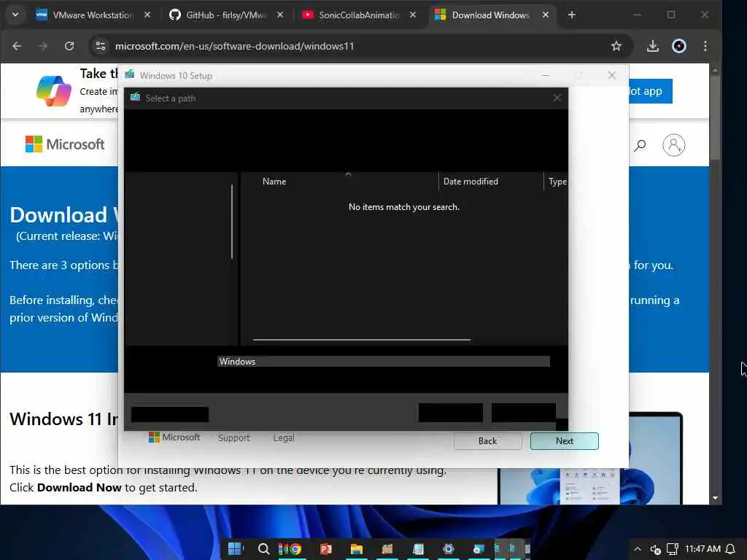Click the navigation pane vertical scrollbar
This screenshot has height=560, width=747.
point(232,222)
